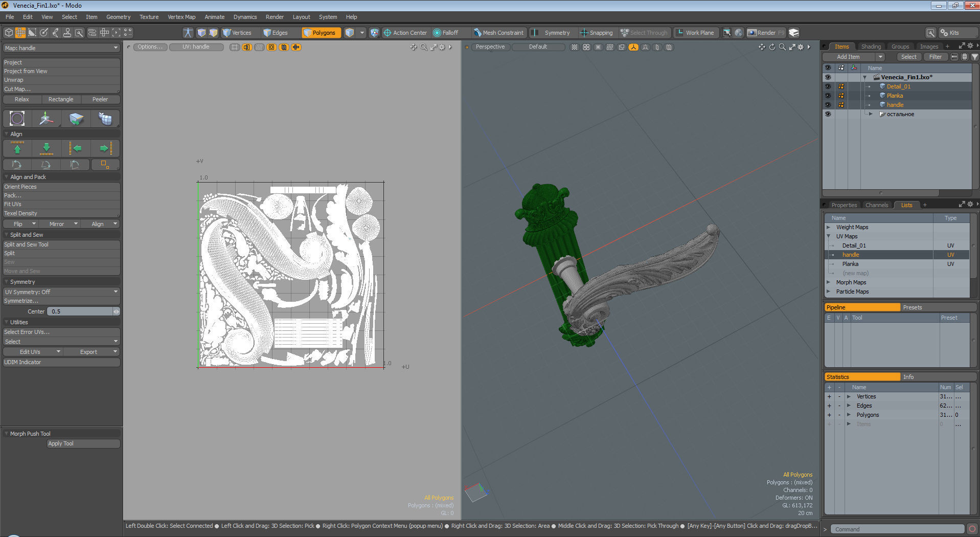
Task: Click the Peeler button
Action: click(x=100, y=99)
